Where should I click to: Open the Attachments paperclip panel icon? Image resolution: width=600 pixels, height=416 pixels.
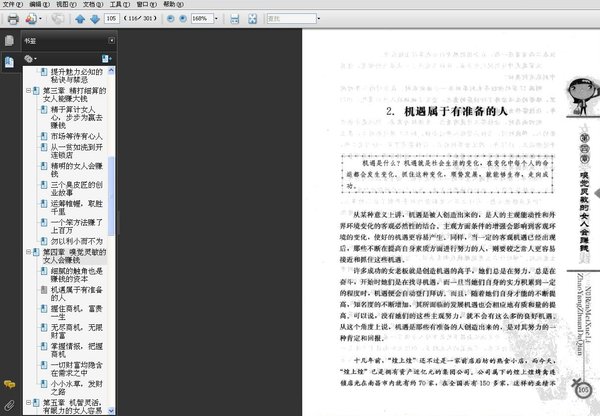pyautogui.click(x=9, y=405)
